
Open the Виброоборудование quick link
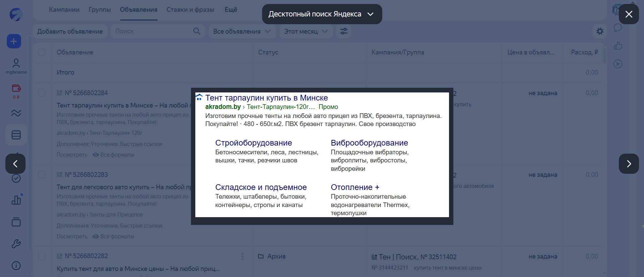coord(369,143)
